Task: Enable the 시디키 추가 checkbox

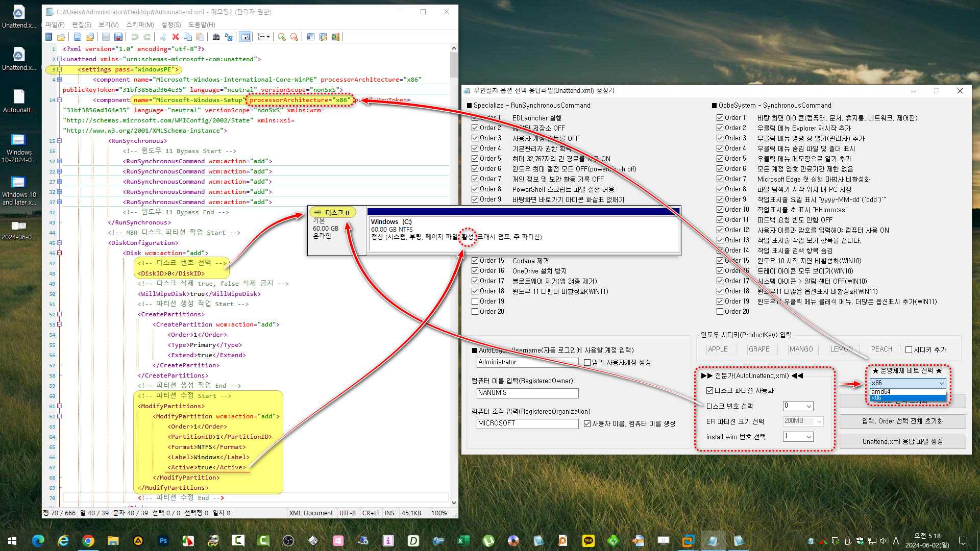Action: tap(909, 350)
